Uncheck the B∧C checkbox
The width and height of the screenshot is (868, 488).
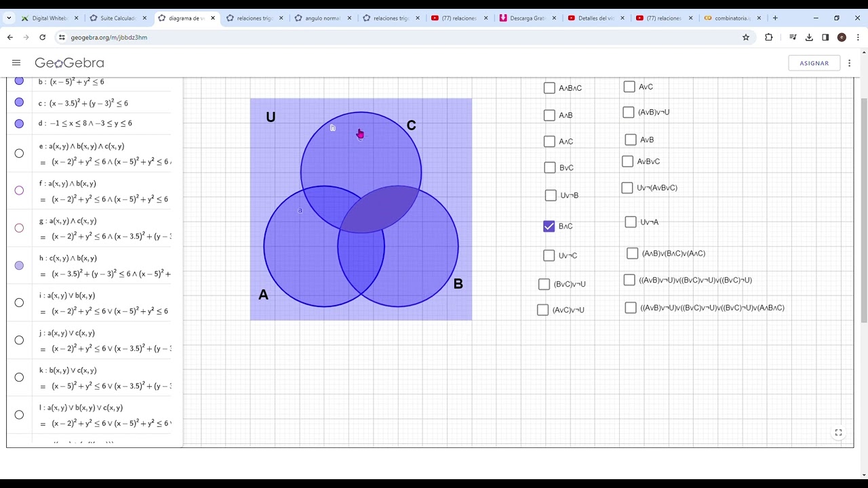[x=549, y=226]
